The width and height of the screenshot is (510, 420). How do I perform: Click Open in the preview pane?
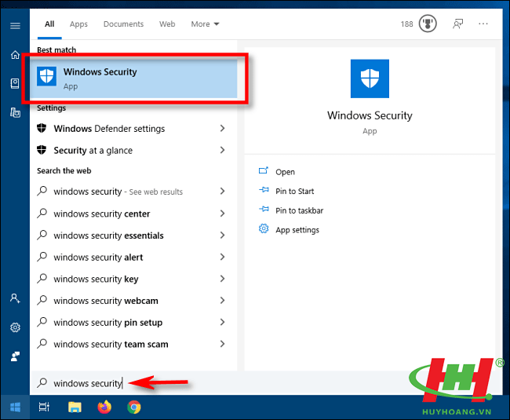tap(285, 172)
